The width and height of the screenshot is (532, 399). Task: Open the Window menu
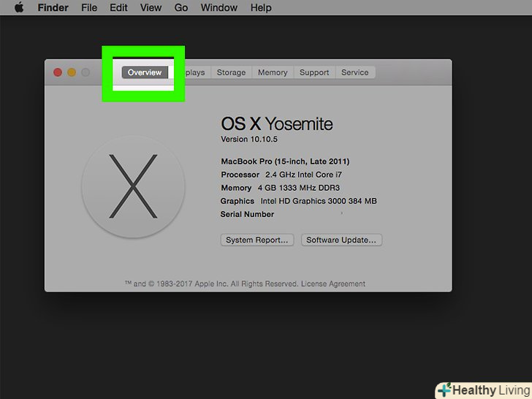(x=218, y=7)
